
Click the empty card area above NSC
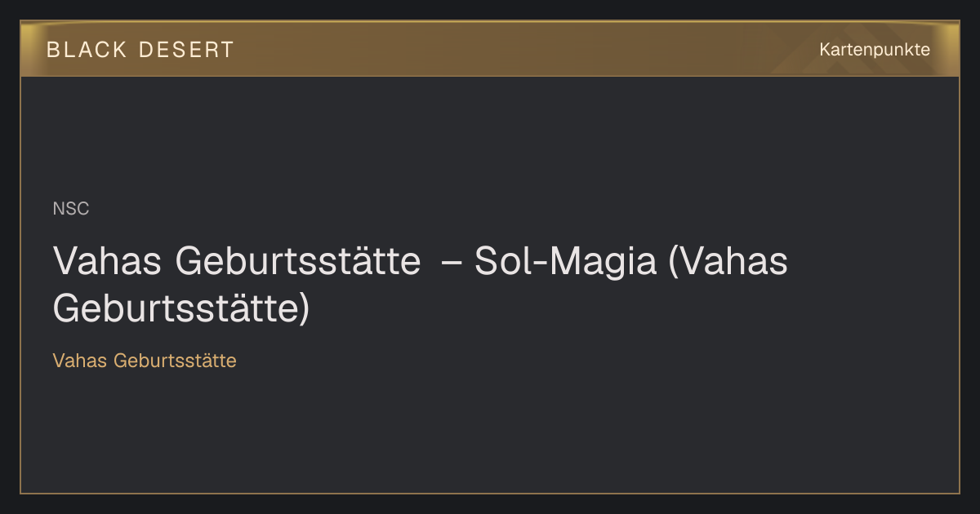490,139
